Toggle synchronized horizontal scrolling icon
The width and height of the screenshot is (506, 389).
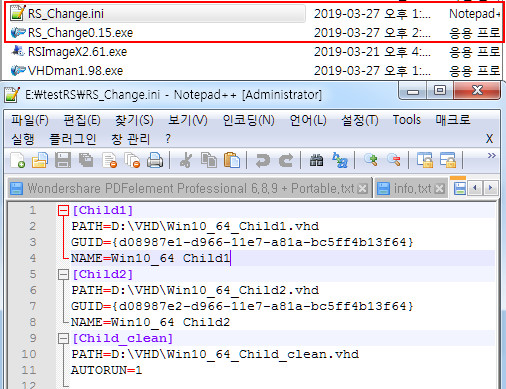pyautogui.click(x=447, y=160)
